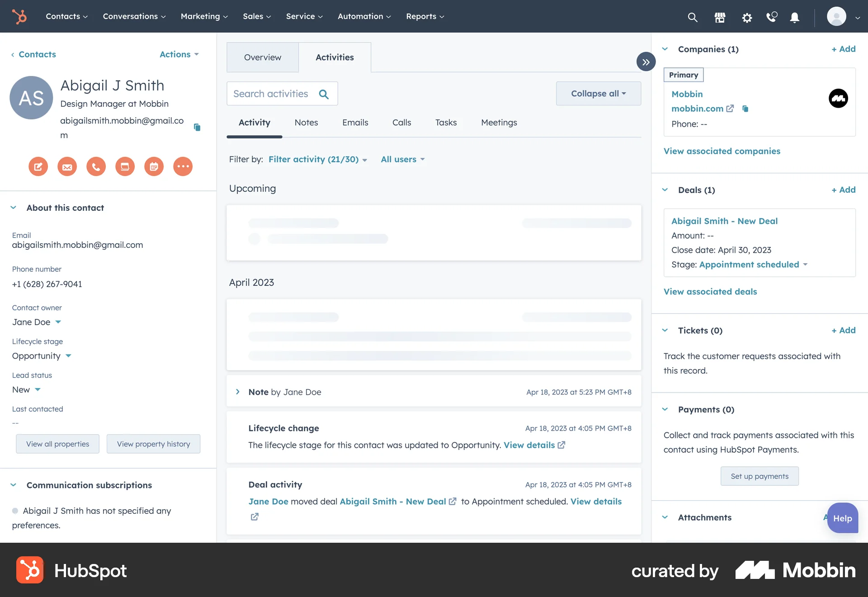Switch to the Overview tab
Viewport: 868px width, 597px height.
pos(263,57)
